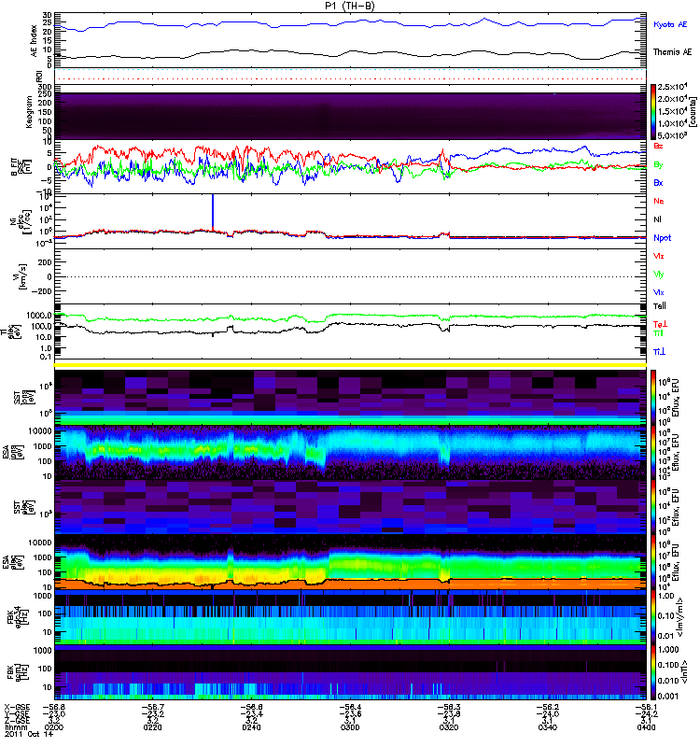Click the blue Bx legend label
This screenshot has width=700, height=747.
pyautogui.click(x=658, y=183)
